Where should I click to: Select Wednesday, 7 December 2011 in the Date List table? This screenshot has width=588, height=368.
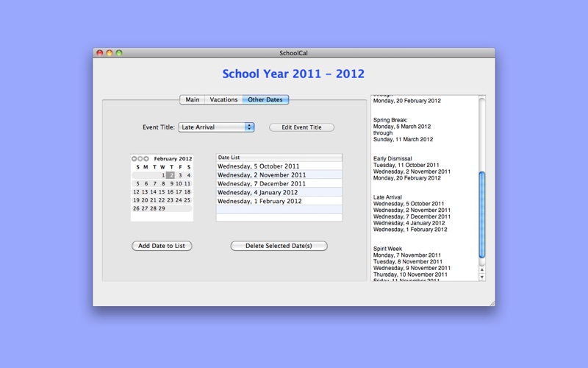pyautogui.click(x=279, y=183)
